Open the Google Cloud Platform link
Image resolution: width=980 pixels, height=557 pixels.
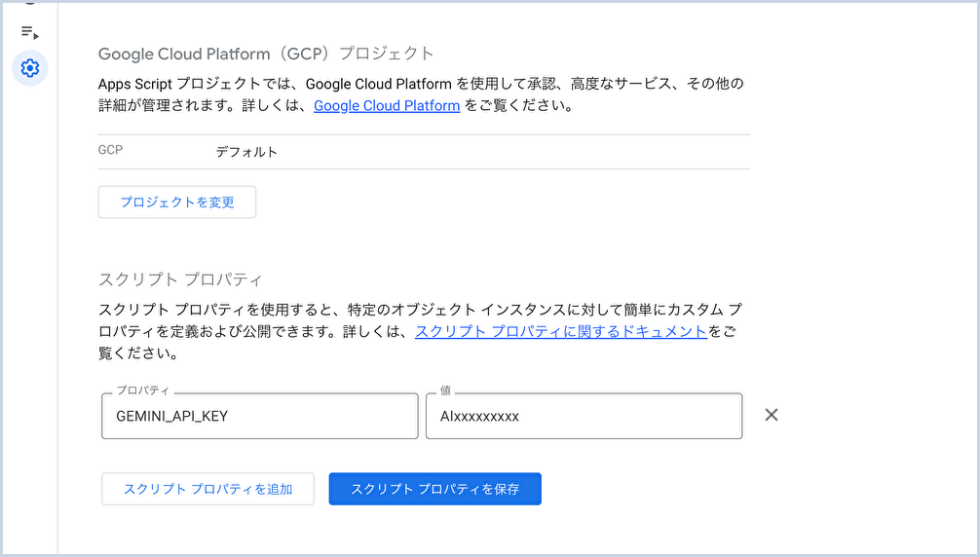[x=387, y=105]
